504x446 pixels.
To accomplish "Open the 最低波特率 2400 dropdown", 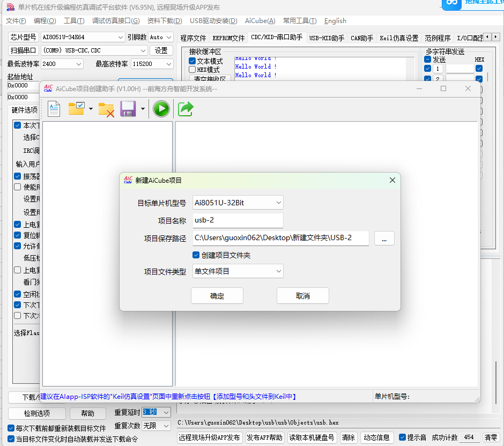I will pos(62,64).
